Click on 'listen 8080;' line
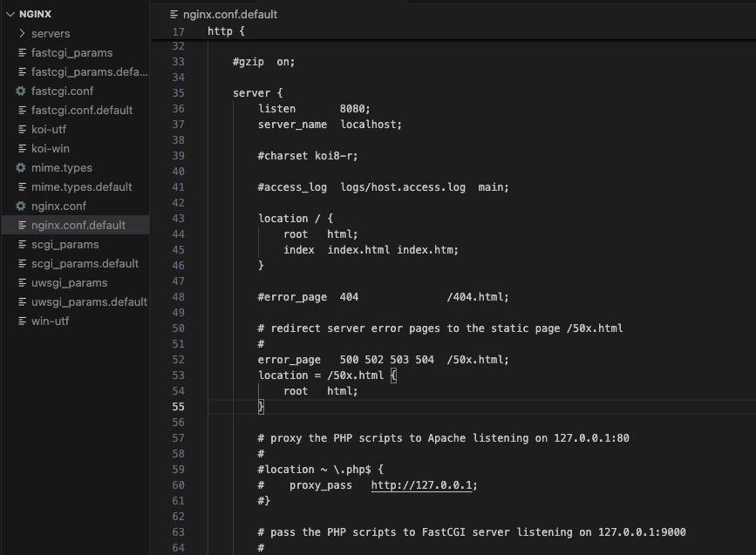The width and height of the screenshot is (756, 555). coord(314,109)
